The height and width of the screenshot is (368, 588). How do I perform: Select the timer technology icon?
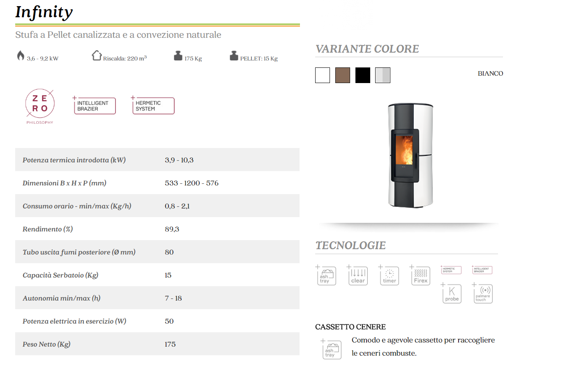click(x=389, y=275)
